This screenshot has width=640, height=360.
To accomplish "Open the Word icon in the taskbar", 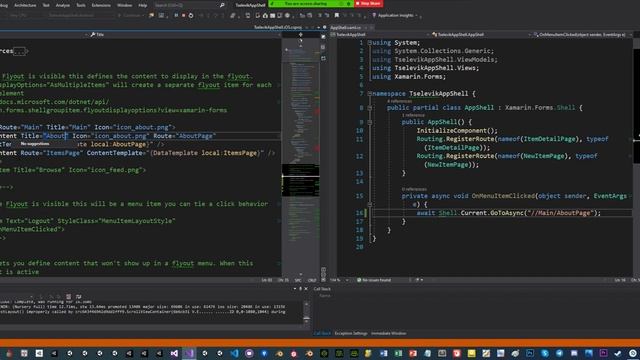I will click(x=384, y=353).
